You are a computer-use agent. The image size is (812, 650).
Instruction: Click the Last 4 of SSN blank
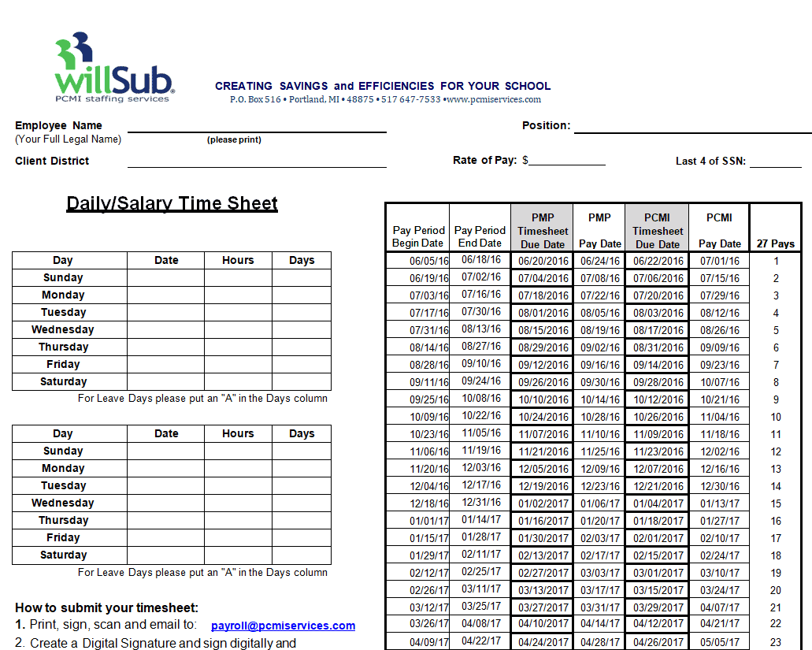click(x=775, y=162)
